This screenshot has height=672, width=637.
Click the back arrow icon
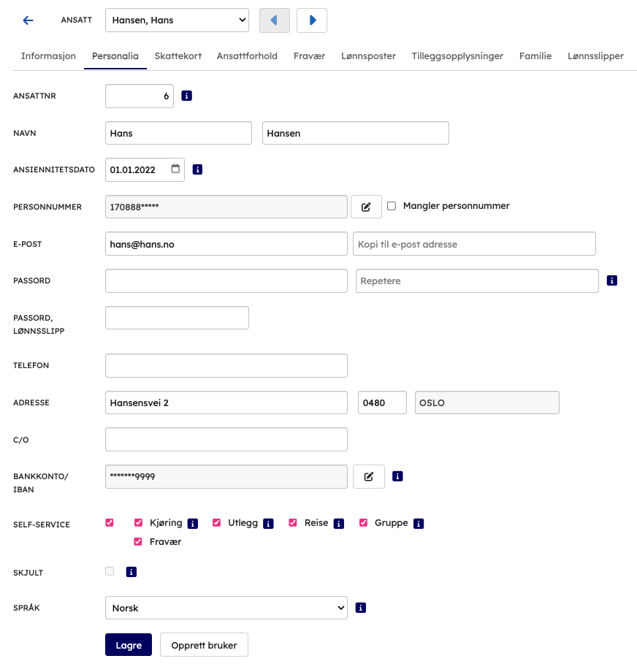coord(28,20)
